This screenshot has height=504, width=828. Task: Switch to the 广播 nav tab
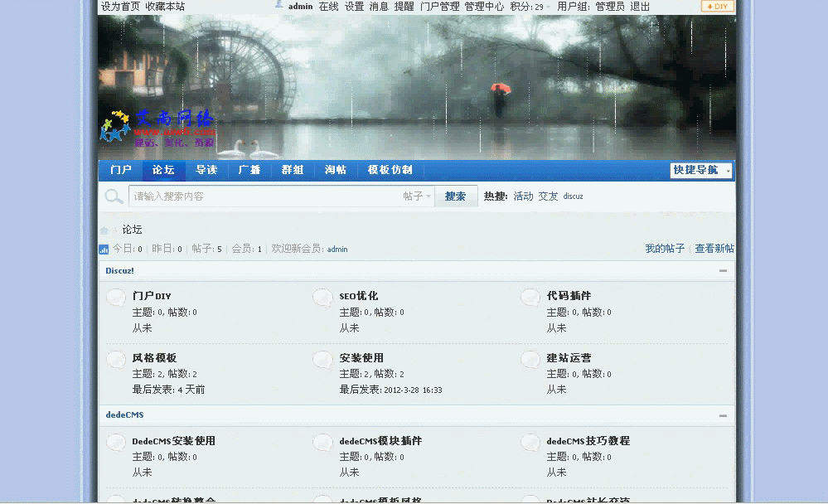tap(249, 170)
